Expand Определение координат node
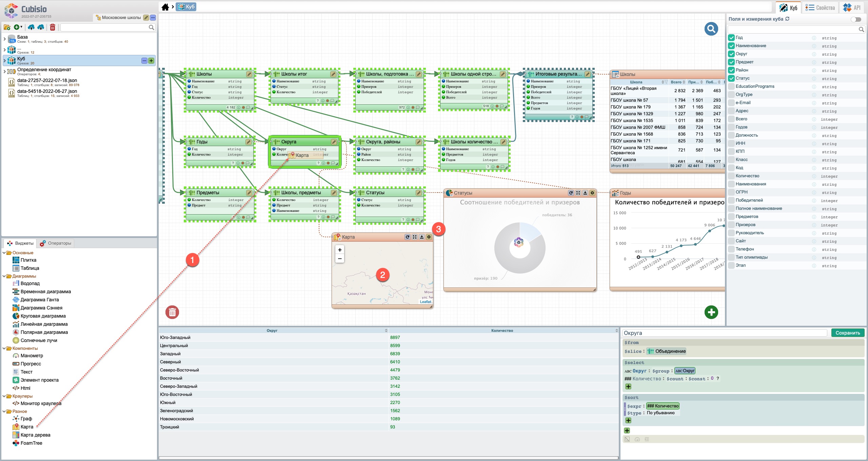 click(4, 72)
